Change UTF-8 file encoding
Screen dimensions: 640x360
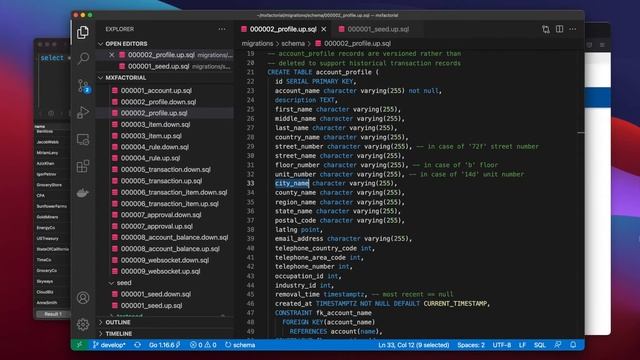click(x=502, y=345)
